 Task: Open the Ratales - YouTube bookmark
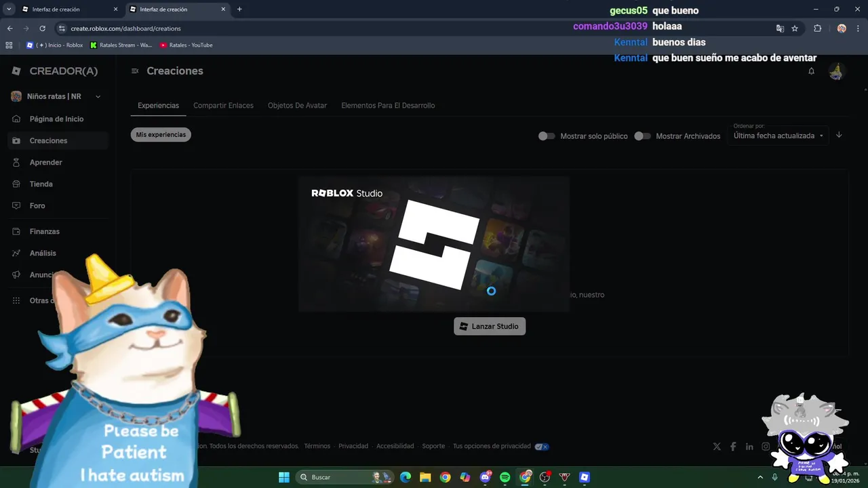pyautogui.click(x=186, y=45)
